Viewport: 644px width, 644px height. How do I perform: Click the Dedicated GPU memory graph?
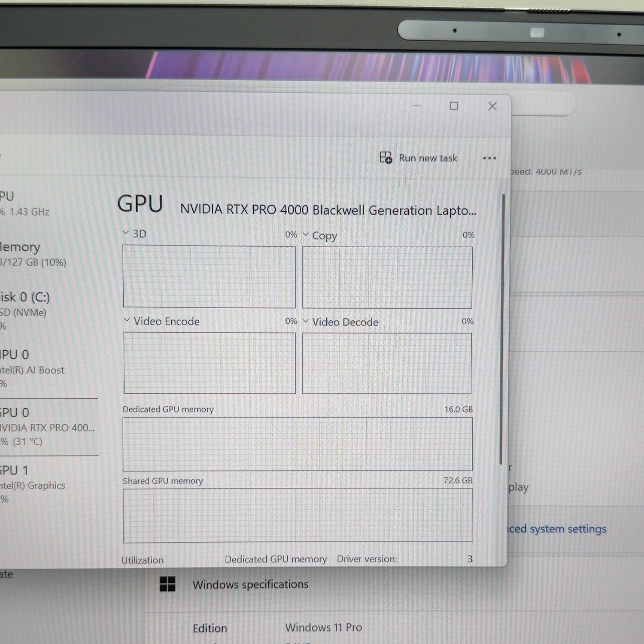tap(298, 444)
